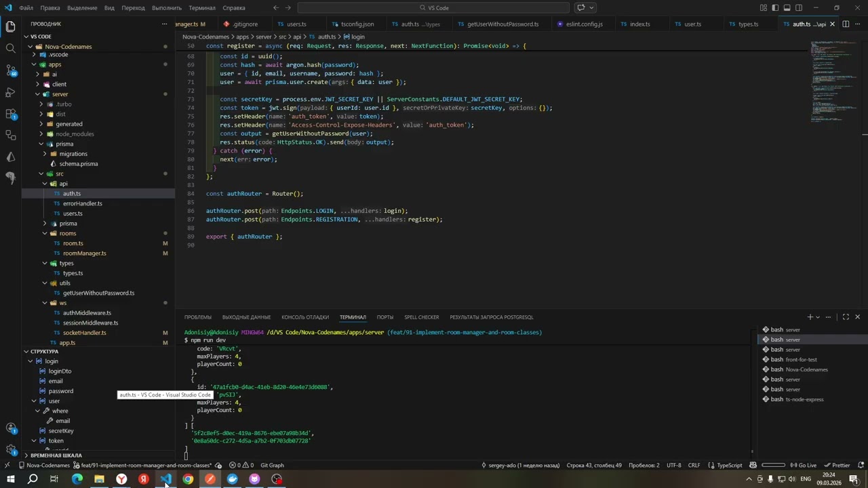Open Source Control view in activity bar

pyautogui.click(x=10, y=70)
